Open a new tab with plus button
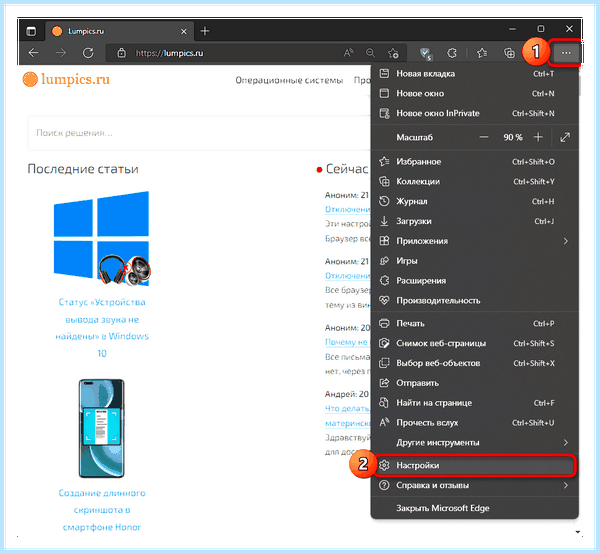600x554 pixels. (205, 31)
